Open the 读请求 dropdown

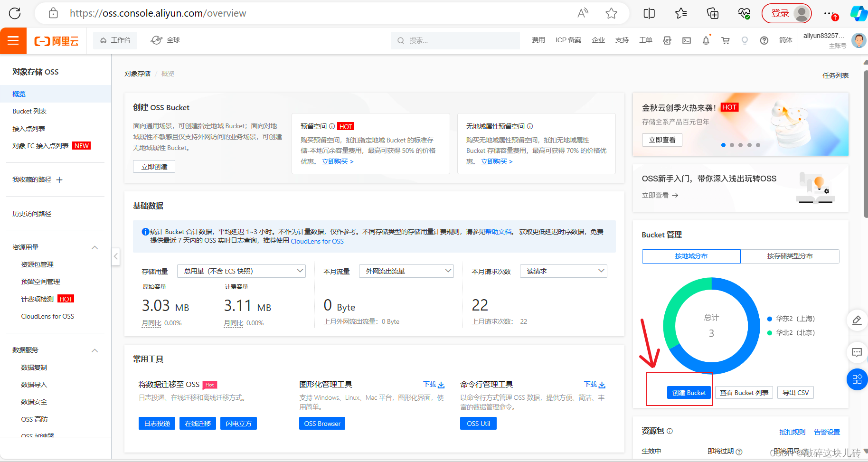click(x=564, y=271)
